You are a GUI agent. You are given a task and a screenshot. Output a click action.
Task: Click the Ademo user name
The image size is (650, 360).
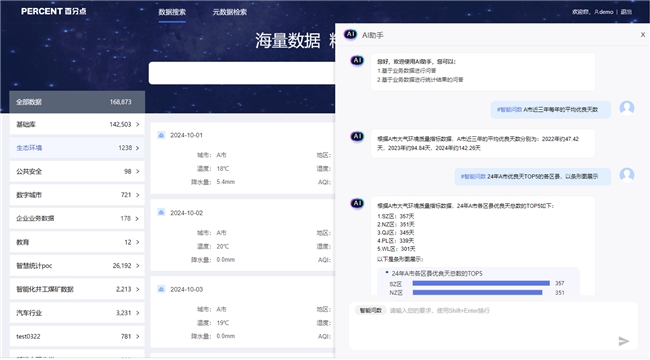[x=604, y=12]
